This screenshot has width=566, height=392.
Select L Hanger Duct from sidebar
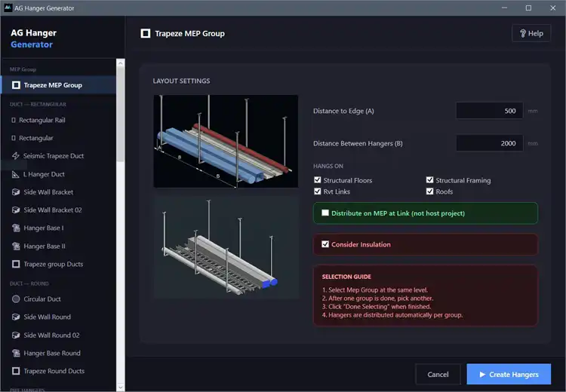point(59,174)
